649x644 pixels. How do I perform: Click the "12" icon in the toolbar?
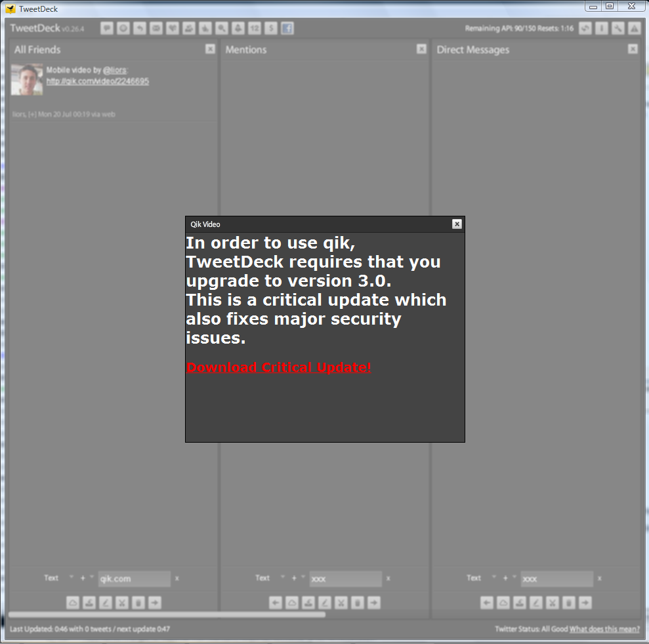[255, 28]
